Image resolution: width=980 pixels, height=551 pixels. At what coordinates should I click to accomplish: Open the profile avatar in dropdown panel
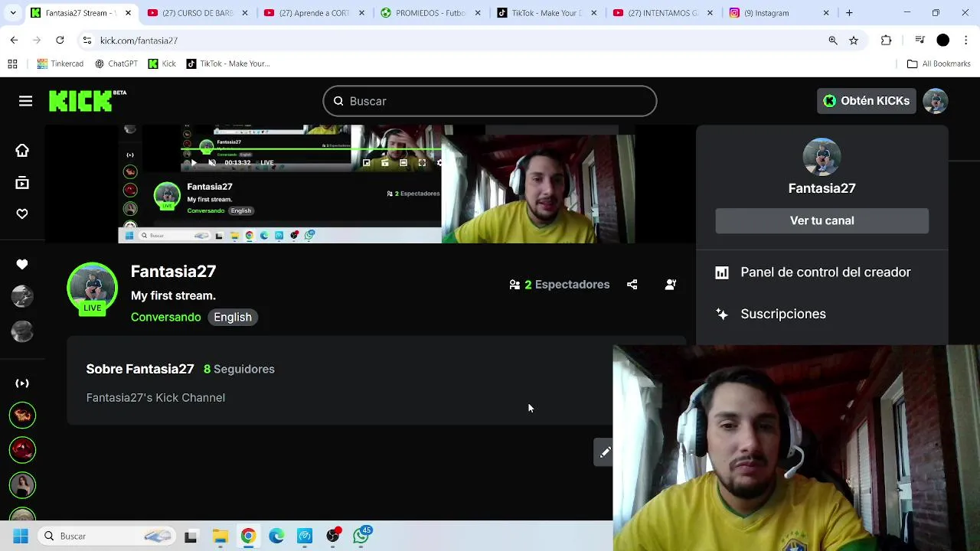pyautogui.click(x=822, y=157)
